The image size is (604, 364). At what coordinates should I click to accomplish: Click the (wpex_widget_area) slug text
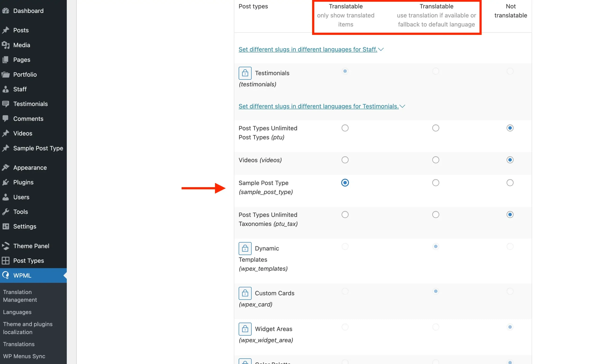coord(266,340)
